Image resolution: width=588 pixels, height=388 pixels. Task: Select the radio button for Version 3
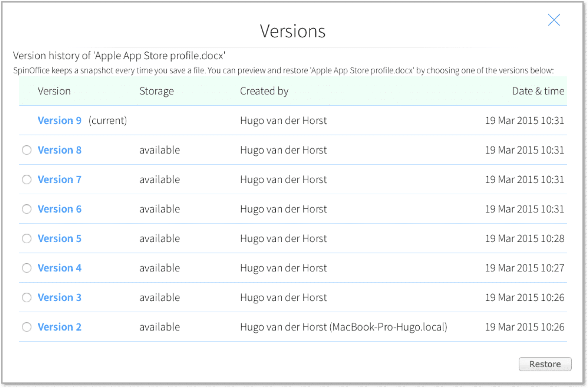pyautogui.click(x=27, y=297)
